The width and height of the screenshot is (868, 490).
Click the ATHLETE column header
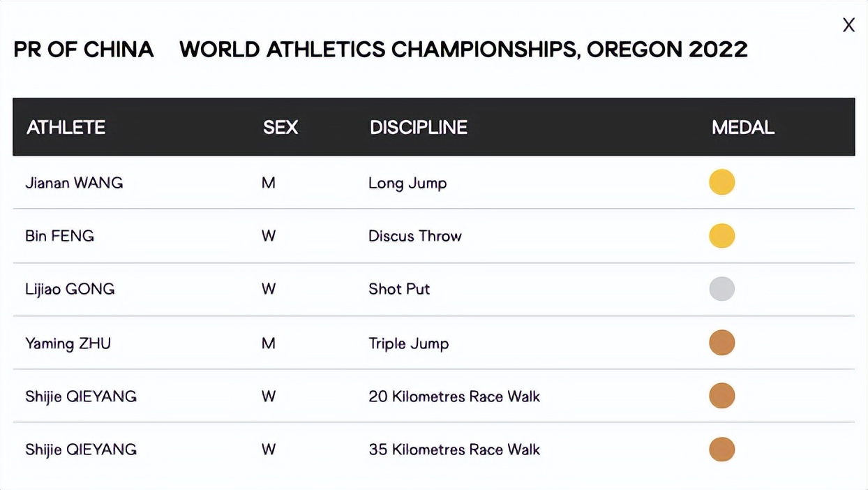[66, 127]
